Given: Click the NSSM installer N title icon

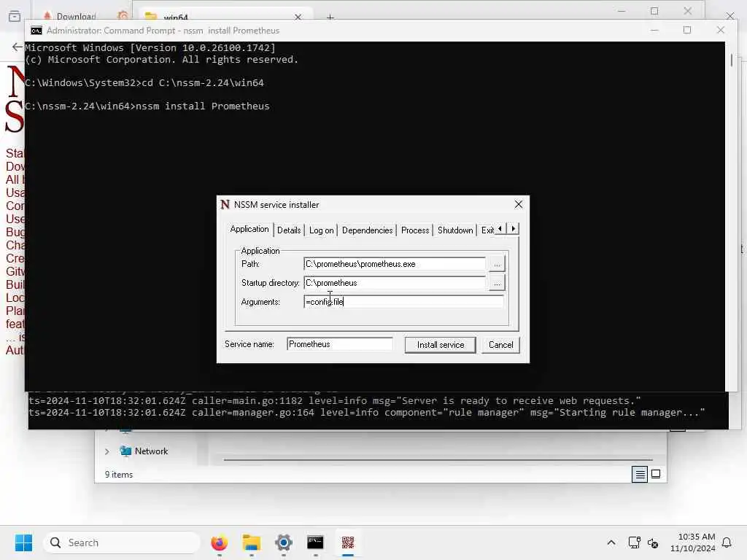Looking at the screenshot, I should [225, 205].
